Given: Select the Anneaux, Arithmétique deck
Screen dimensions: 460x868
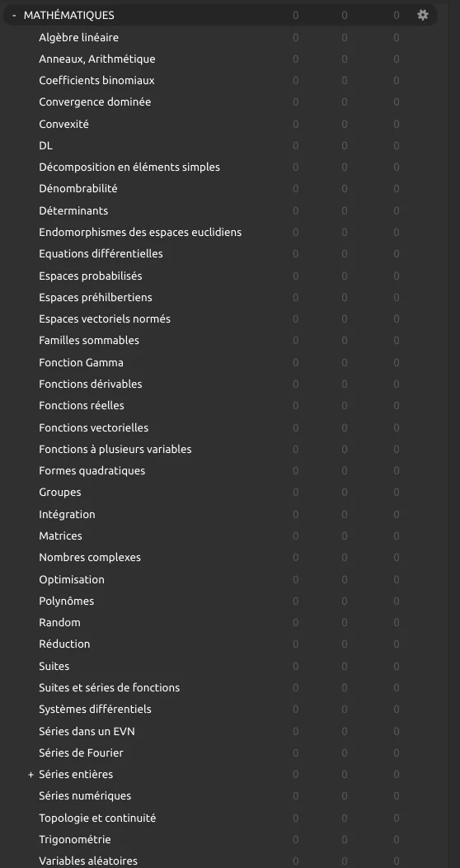Looking at the screenshot, I should coord(96,59).
